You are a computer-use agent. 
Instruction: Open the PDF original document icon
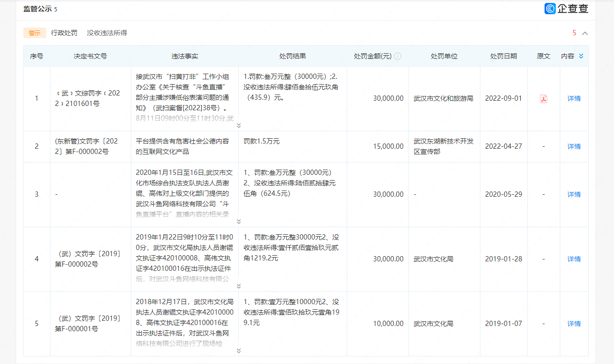click(544, 99)
